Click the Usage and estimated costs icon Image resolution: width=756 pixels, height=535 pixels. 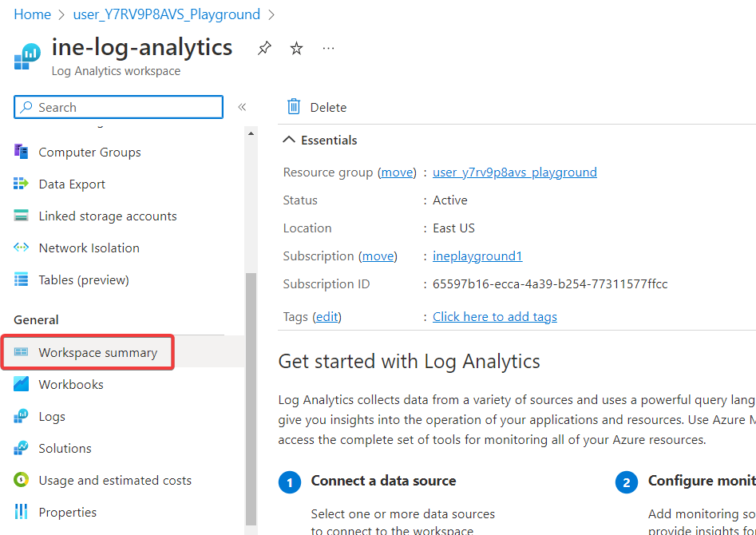pos(22,480)
